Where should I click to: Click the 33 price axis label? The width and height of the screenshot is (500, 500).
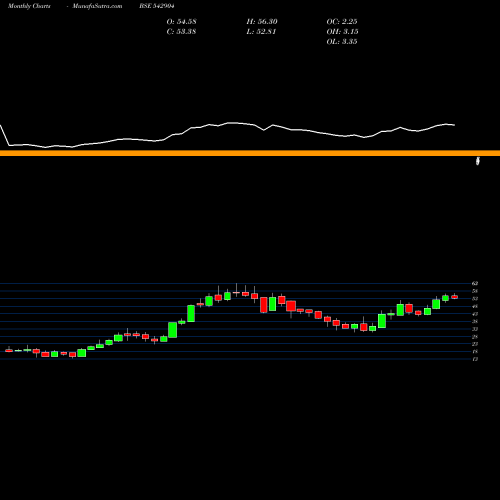475,329
